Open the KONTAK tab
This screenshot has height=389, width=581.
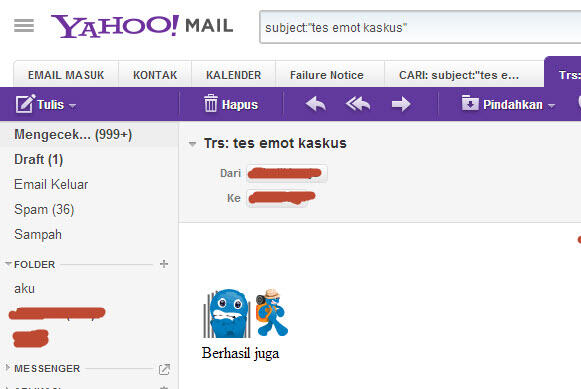coord(155,75)
